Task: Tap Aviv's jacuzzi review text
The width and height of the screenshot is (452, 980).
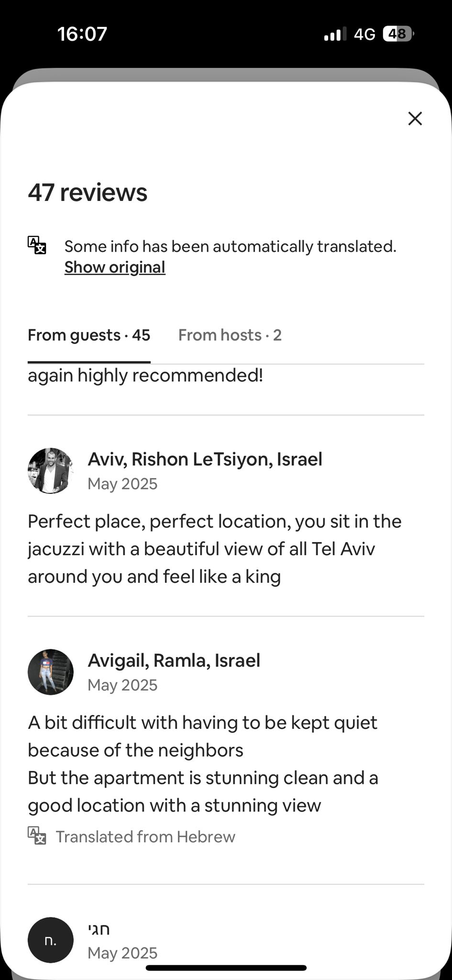Action: [214, 549]
